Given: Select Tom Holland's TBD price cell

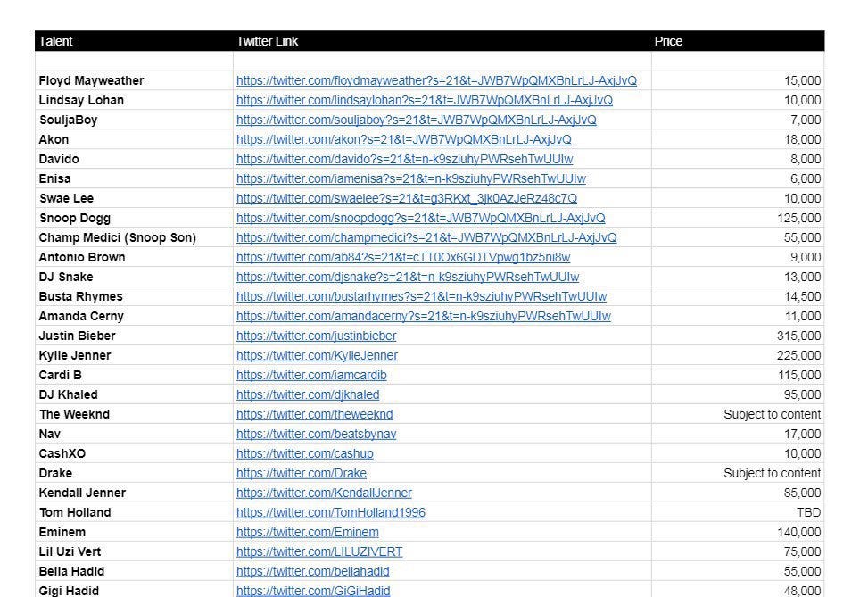Looking at the screenshot, I should click(738, 513).
